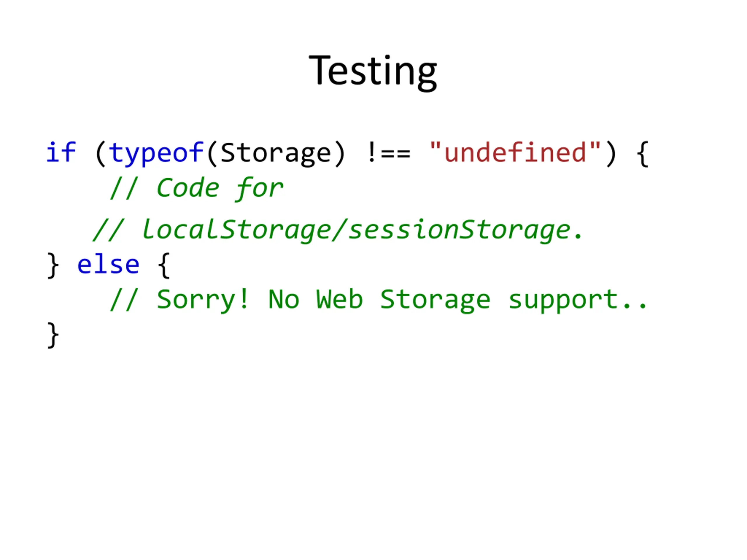The image size is (747, 560).
Task: Click the word "Code" in the green comment
Action: (x=188, y=188)
